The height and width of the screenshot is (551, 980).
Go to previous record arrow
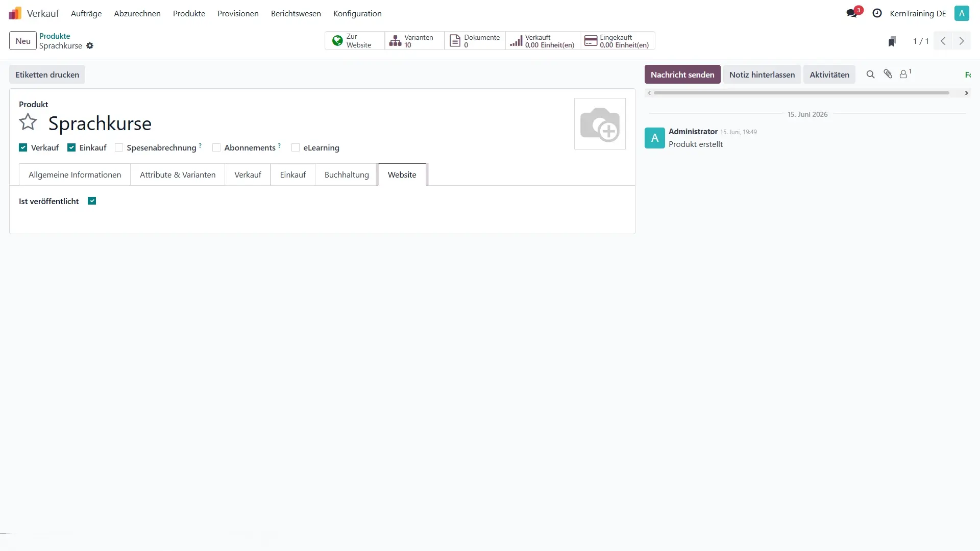[943, 41]
